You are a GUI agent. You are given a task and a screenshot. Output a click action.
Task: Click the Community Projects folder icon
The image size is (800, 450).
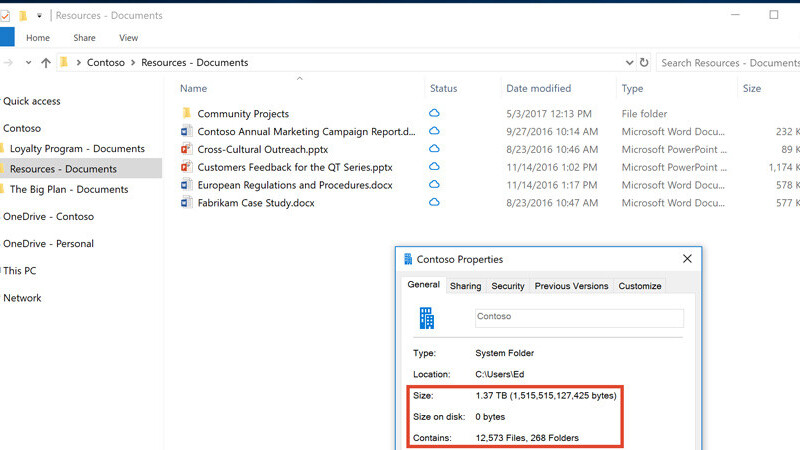[186, 114]
